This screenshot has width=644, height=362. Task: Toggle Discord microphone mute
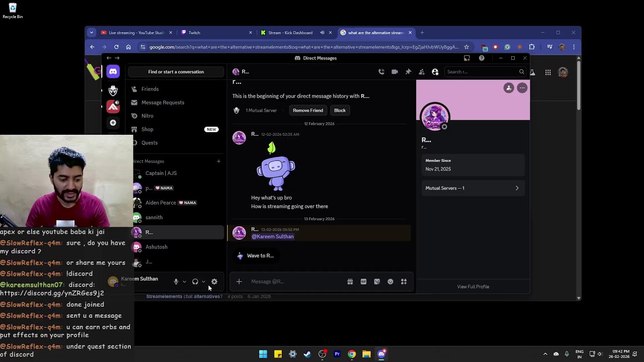click(x=176, y=282)
